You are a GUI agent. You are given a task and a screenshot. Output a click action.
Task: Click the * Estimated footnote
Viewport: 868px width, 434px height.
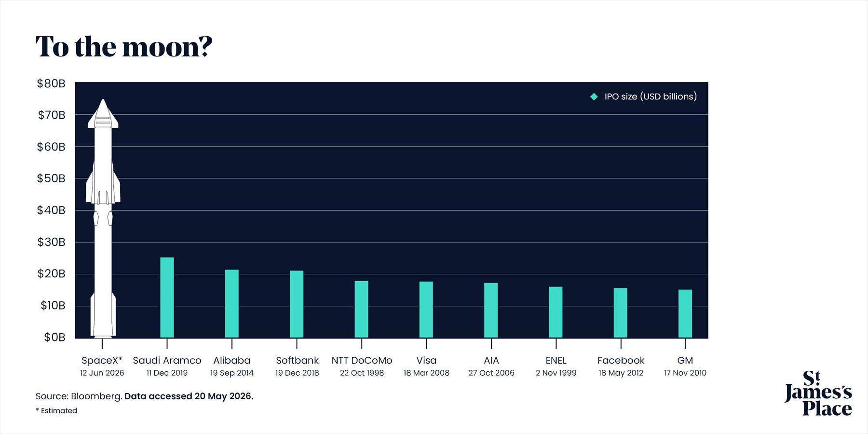click(56, 411)
